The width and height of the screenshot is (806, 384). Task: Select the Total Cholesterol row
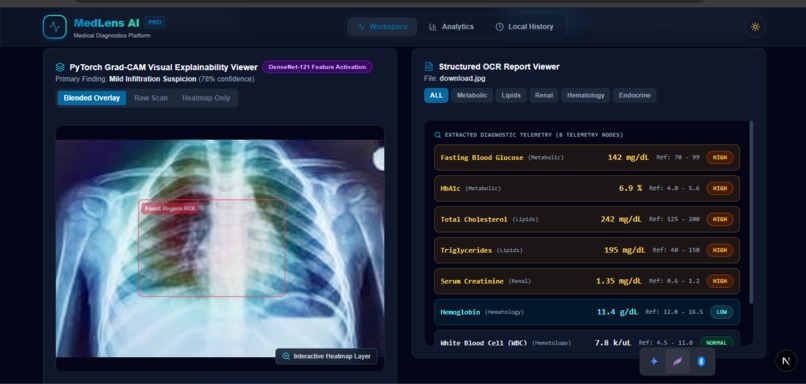point(587,220)
